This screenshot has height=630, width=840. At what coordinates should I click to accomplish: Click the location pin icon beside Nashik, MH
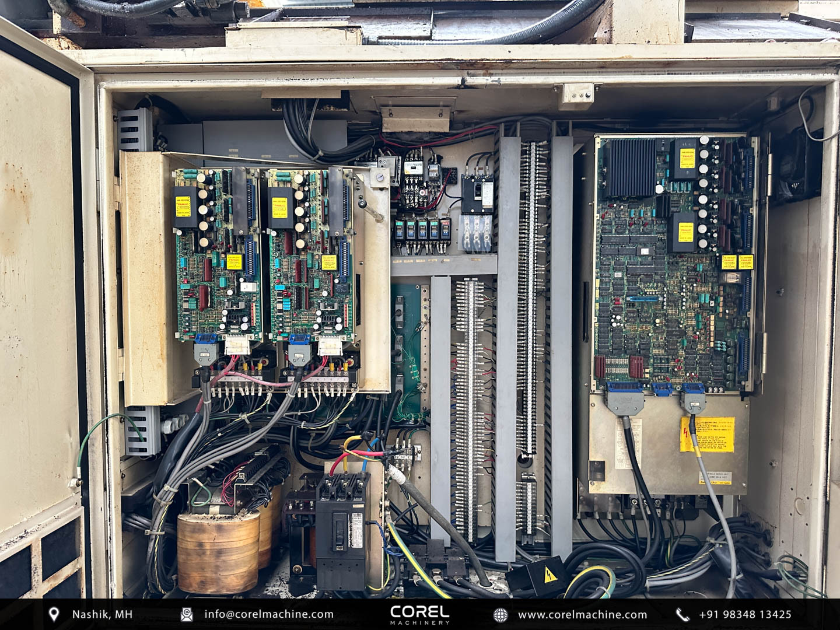(x=54, y=614)
